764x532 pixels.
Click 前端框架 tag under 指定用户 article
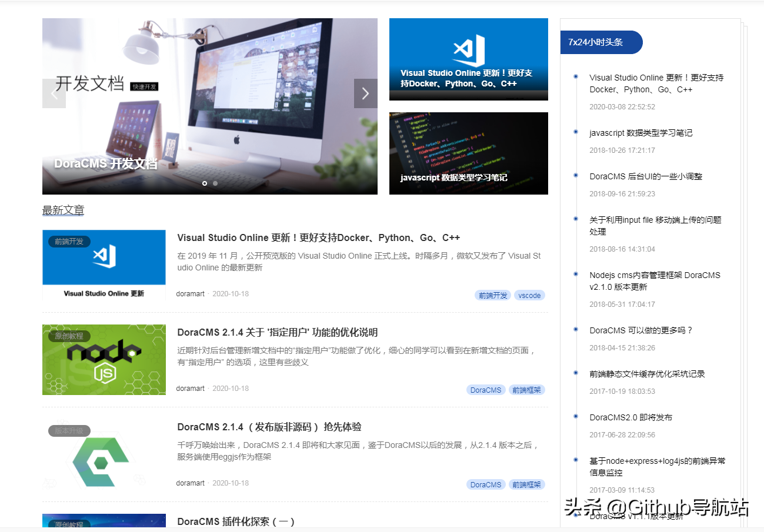click(527, 390)
